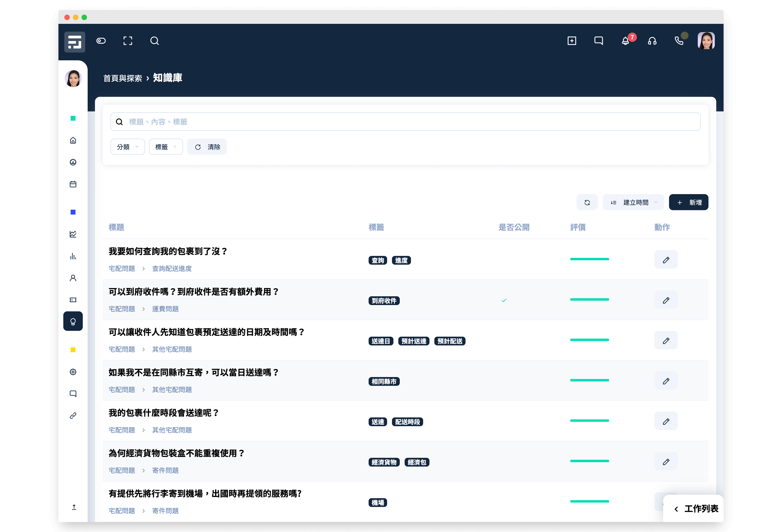Click rating bar of 相同縣市 row

coord(589,380)
